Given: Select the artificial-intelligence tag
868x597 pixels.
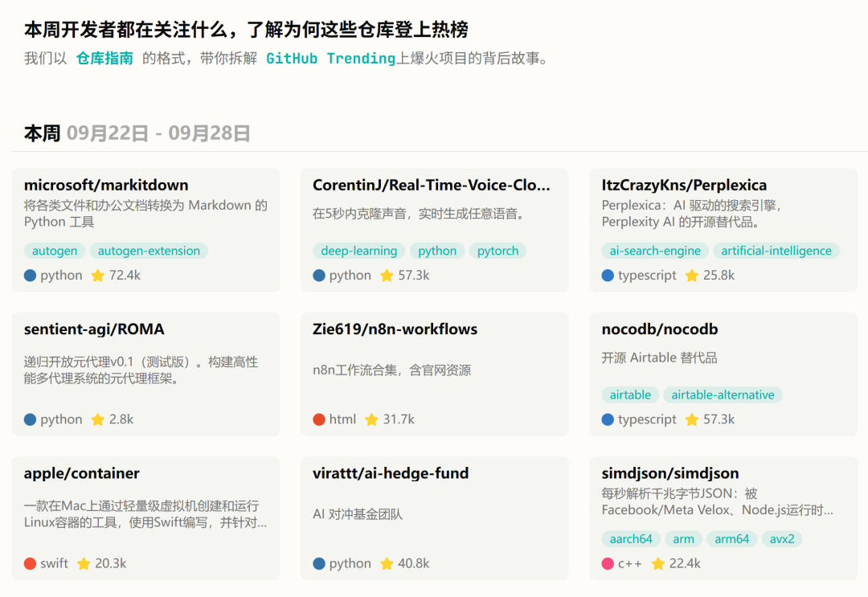Looking at the screenshot, I should click(776, 251).
